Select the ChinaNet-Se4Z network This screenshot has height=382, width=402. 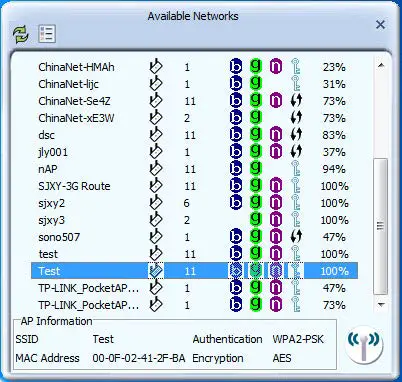194,101
